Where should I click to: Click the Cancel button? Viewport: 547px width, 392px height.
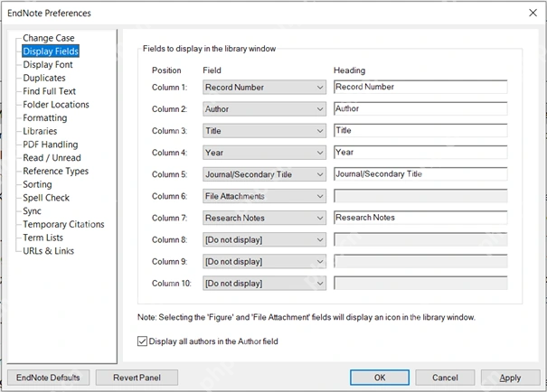[x=445, y=378]
